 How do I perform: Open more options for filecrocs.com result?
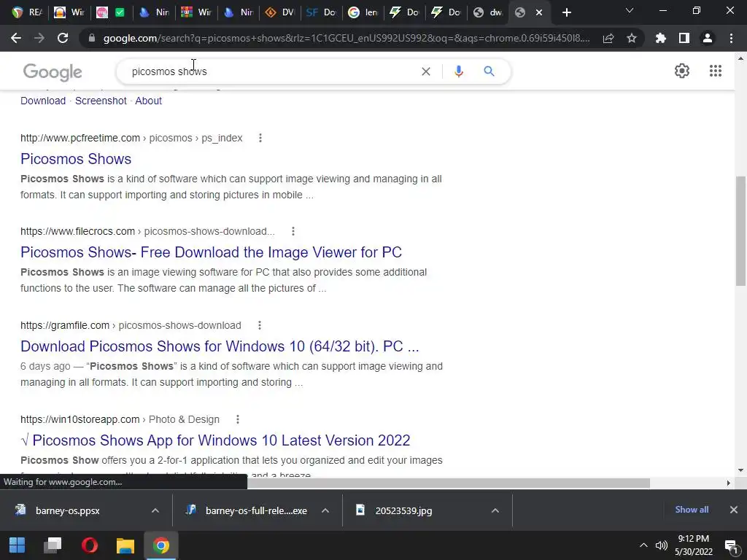tap(293, 231)
